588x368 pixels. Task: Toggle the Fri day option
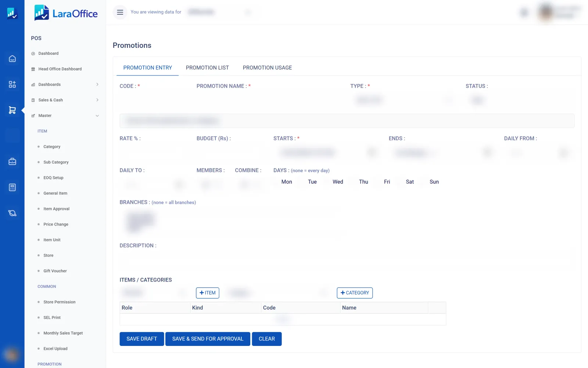coord(387,182)
